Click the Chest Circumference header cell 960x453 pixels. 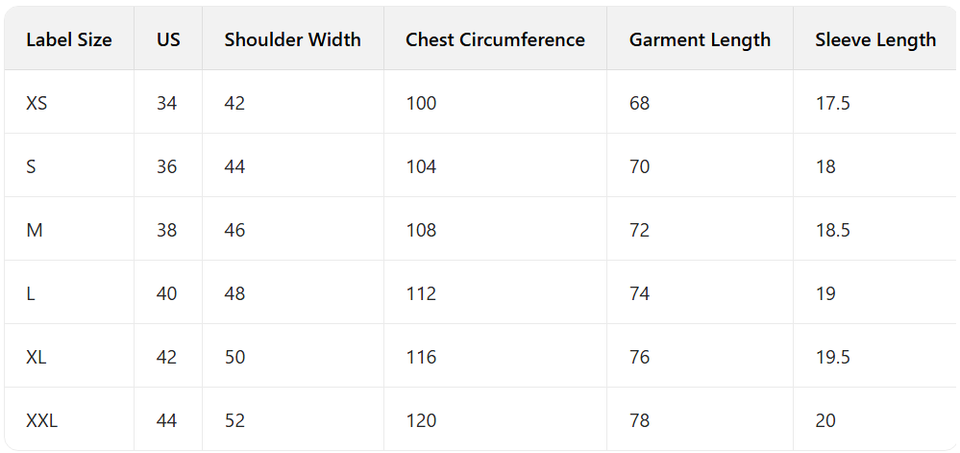[x=495, y=40]
